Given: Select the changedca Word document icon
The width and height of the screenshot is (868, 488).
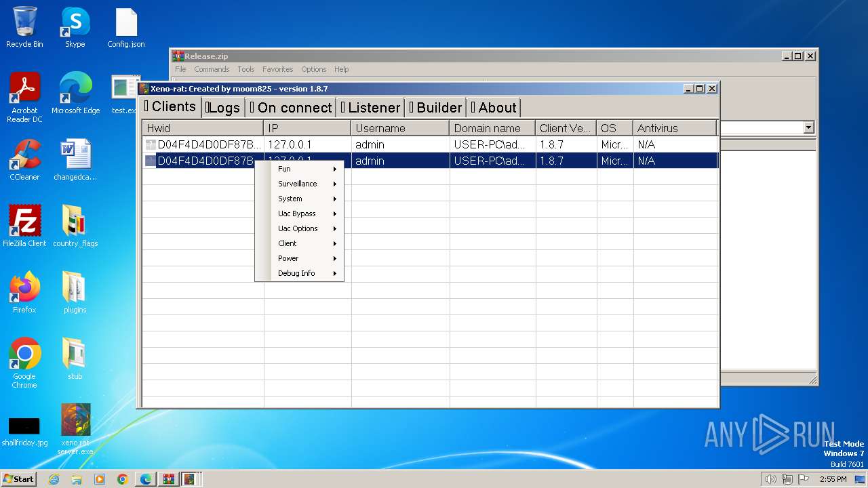Looking at the screenshot, I should tap(75, 160).
